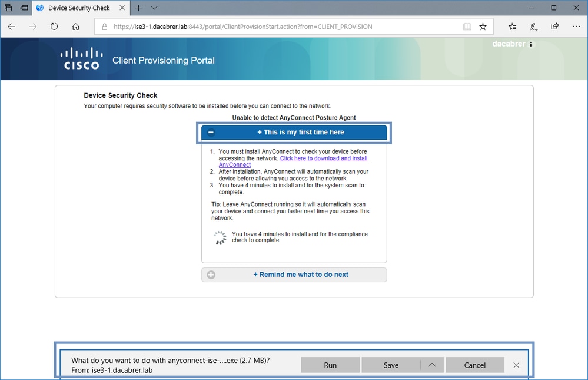Dismiss the download notification bar
588x380 pixels.
516,365
